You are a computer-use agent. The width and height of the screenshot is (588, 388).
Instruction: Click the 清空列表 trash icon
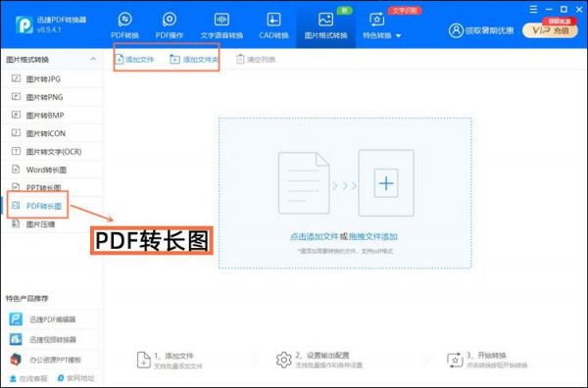click(x=240, y=59)
